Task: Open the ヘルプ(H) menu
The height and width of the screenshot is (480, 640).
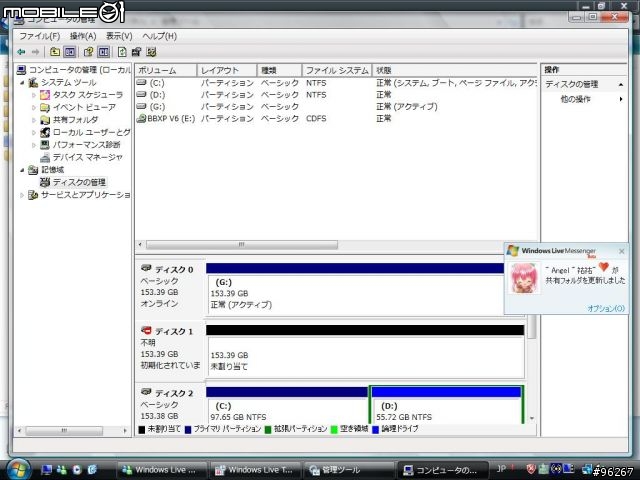Action: (160, 36)
